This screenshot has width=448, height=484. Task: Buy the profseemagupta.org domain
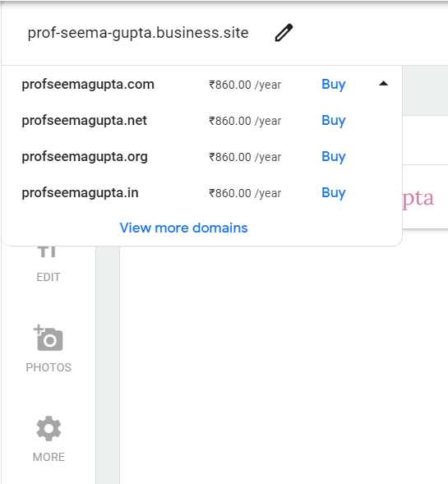pos(334,156)
